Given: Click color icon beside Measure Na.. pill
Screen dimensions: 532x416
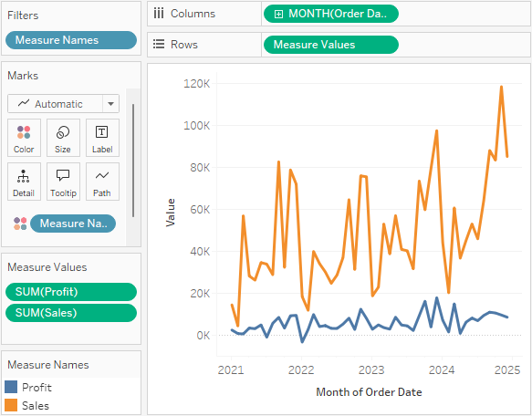Looking at the screenshot, I should coord(20,224).
